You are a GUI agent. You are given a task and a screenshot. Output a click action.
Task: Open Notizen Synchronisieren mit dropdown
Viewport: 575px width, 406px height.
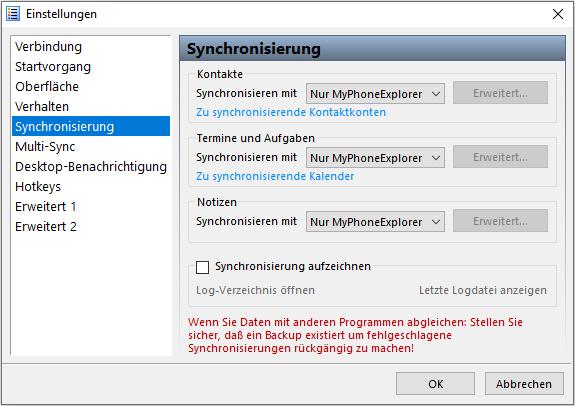pyautogui.click(x=375, y=222)
